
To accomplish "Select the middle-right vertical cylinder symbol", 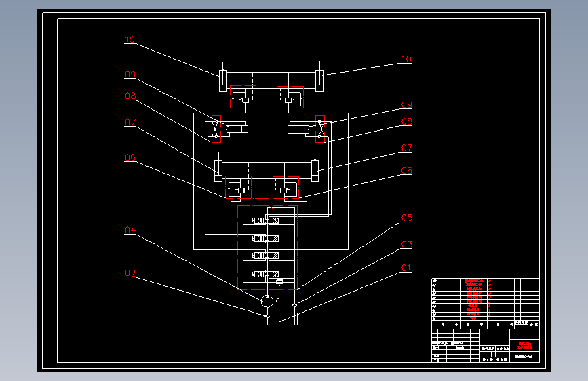I will tap(315, 167).
